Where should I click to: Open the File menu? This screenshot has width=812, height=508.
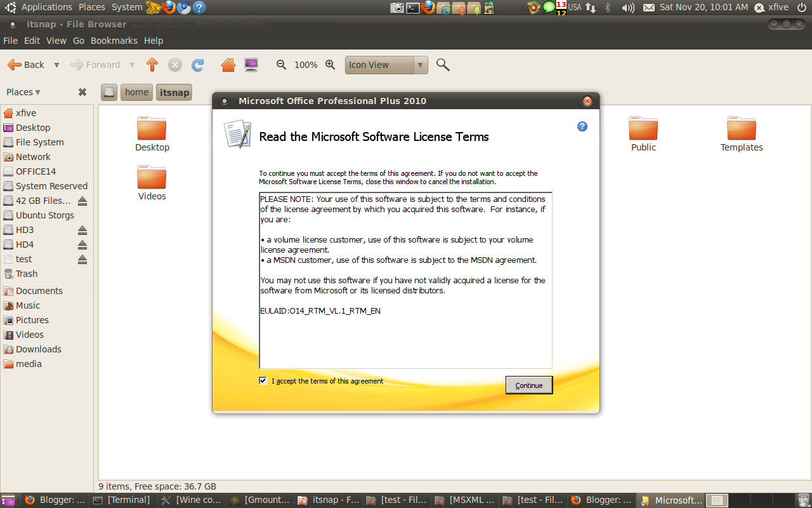click(x=10, y=41)
